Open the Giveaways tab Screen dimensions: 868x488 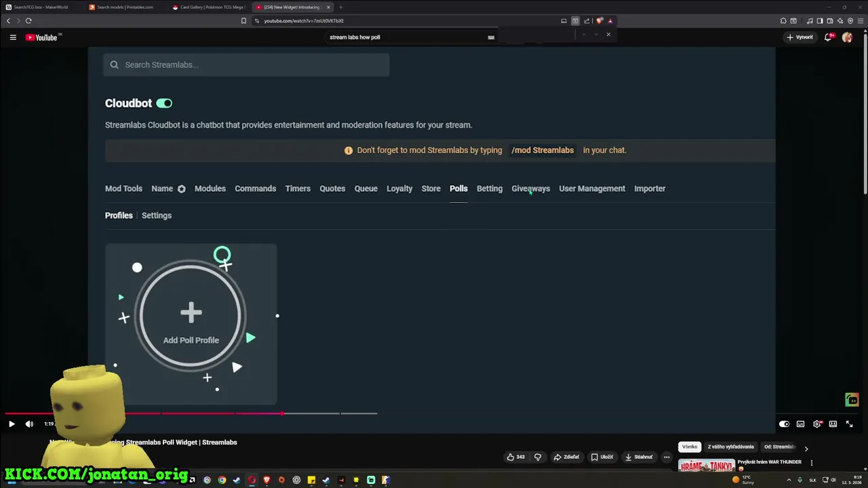point(530,188)
